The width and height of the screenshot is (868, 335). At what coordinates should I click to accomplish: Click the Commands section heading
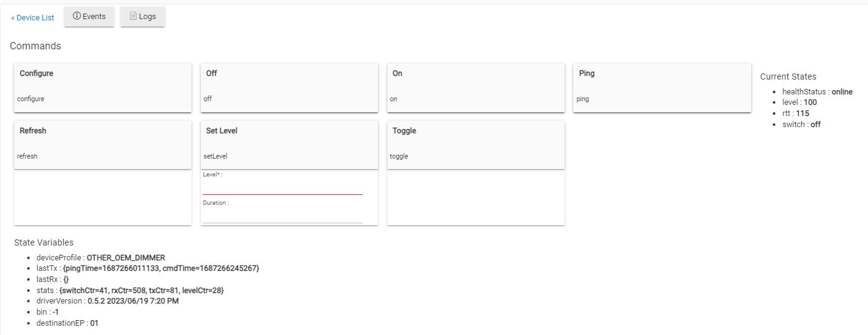tap(35, 46)
